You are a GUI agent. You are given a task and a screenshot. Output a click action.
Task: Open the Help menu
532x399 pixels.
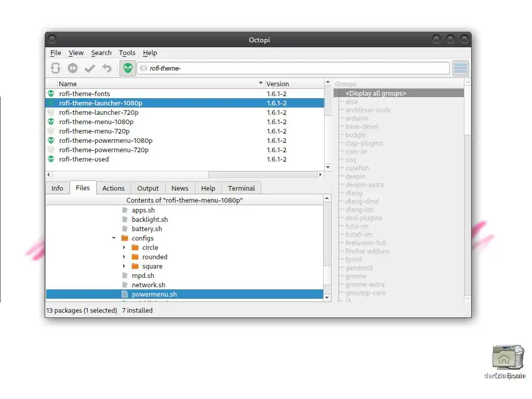coord(150,52)
